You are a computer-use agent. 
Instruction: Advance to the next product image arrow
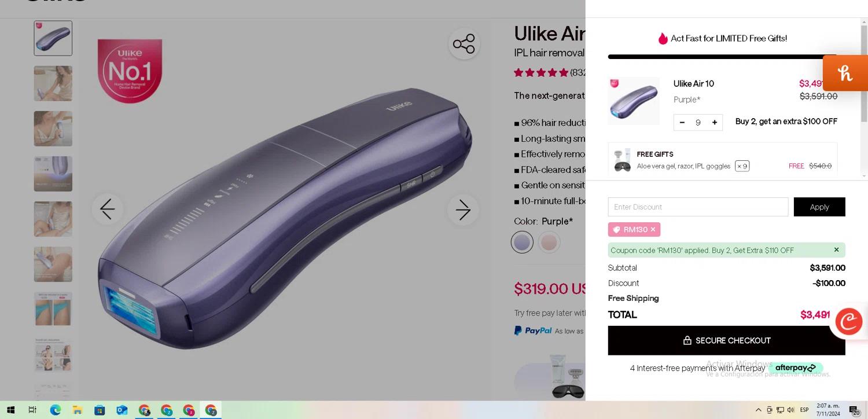click(463, 209)
